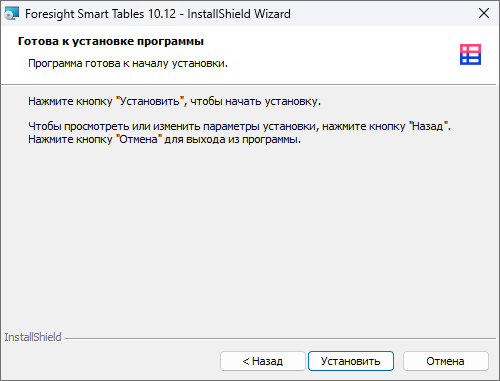Click the text Программа готова к началу установки
The height and width of the screenshot is (381, 500).
(x=128, y=63)
